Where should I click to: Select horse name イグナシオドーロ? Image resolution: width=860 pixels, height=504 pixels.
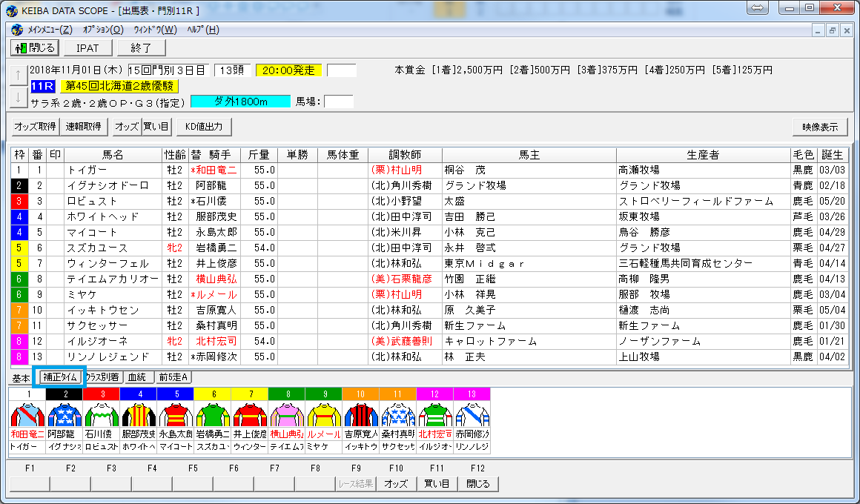coord(107,185)
